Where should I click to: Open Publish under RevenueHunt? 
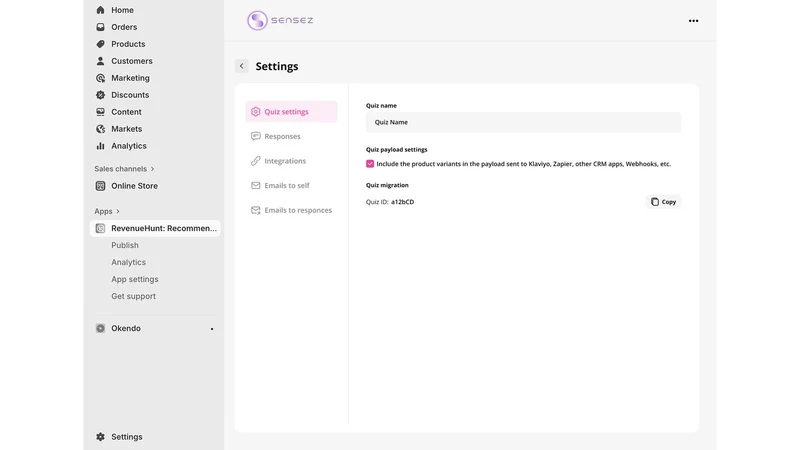point(125,245)
